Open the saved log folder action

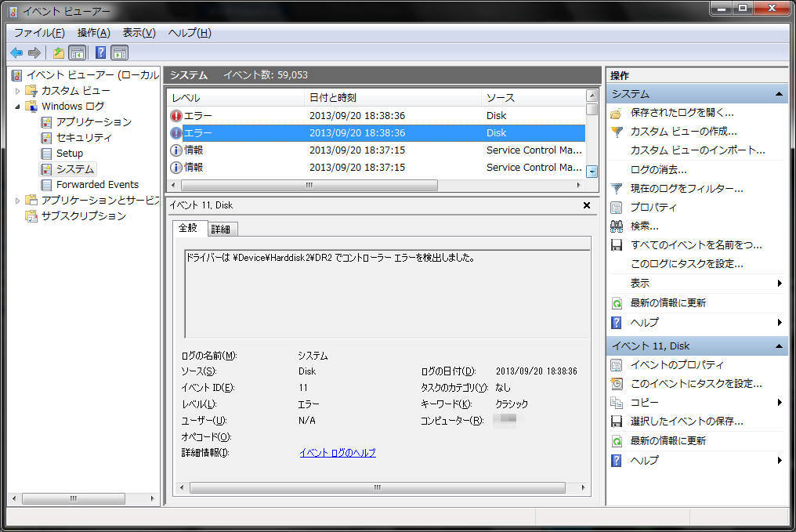[617, 113]
